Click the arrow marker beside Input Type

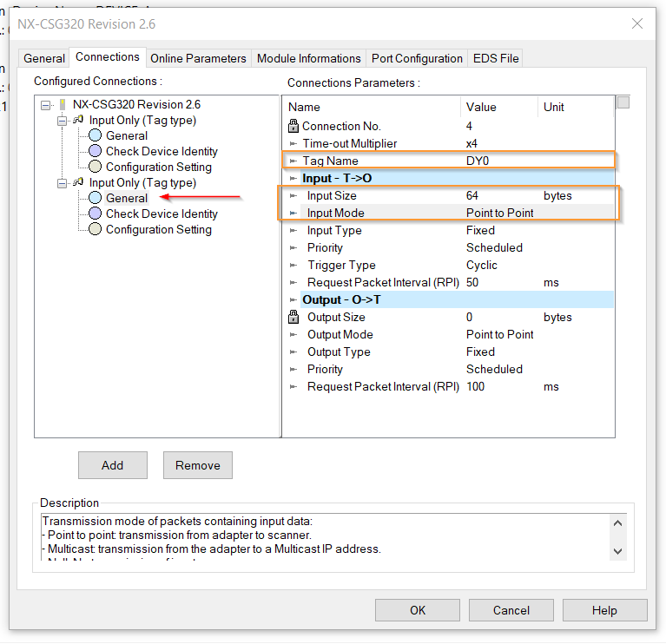(x=293, y=231)
